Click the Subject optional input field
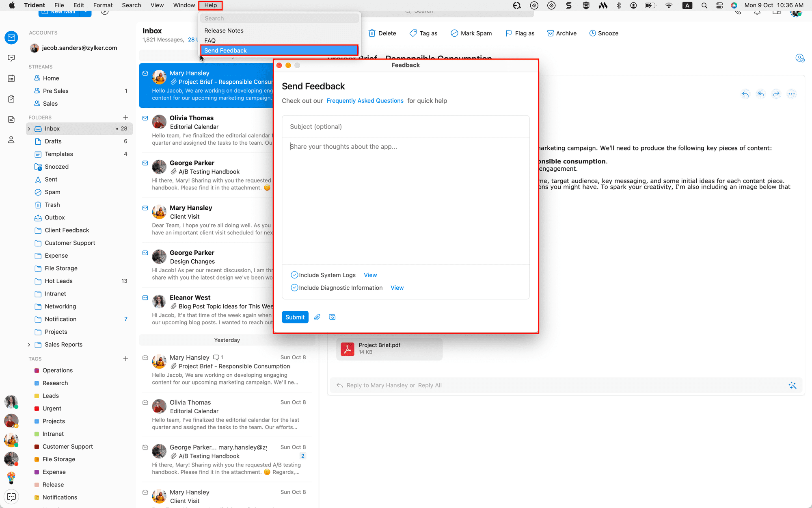 click(x=405, y=127)
